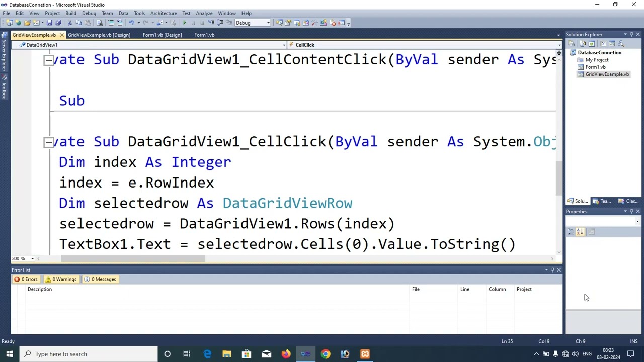Click the Uncomment selected lines toolbar icon

pyautogui.click(x=120, y=23)
